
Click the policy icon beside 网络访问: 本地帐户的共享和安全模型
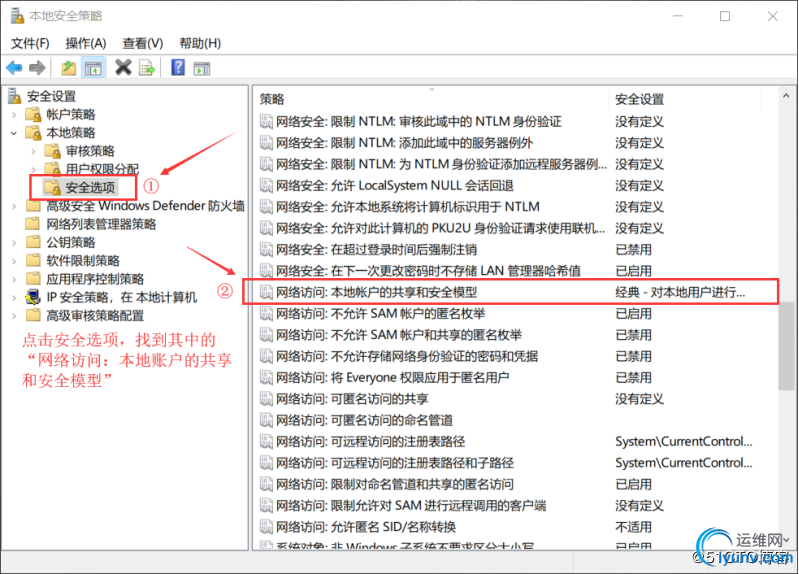pyautogui.click(x=266, y=292)
